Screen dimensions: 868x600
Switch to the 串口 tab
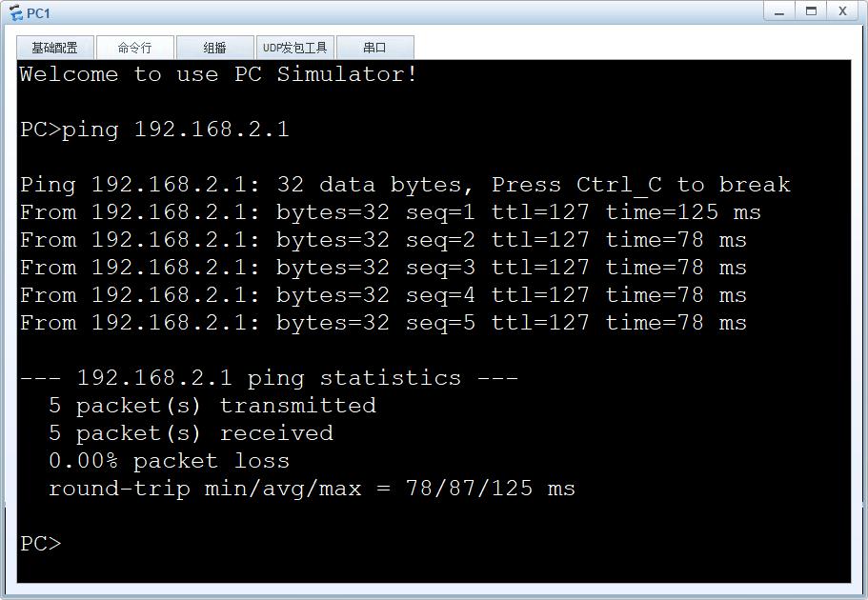click(x=374, y=48)
